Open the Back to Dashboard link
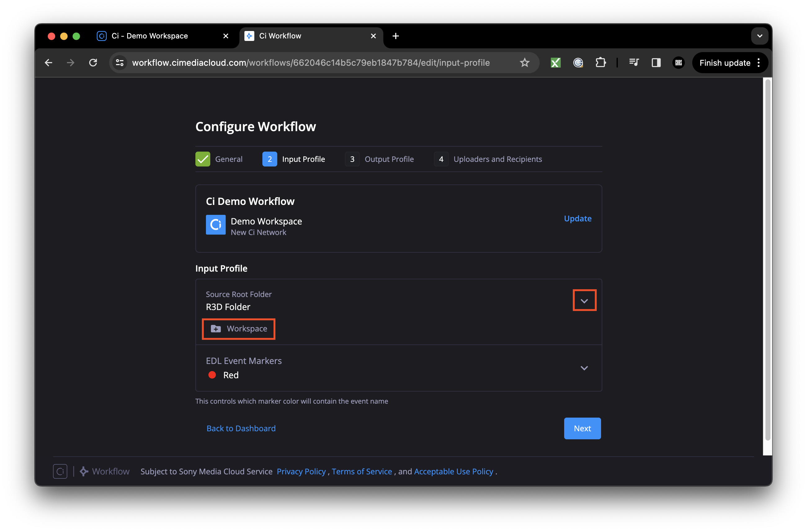The height and width of the screenshot is (532, 807). (241, 428)
